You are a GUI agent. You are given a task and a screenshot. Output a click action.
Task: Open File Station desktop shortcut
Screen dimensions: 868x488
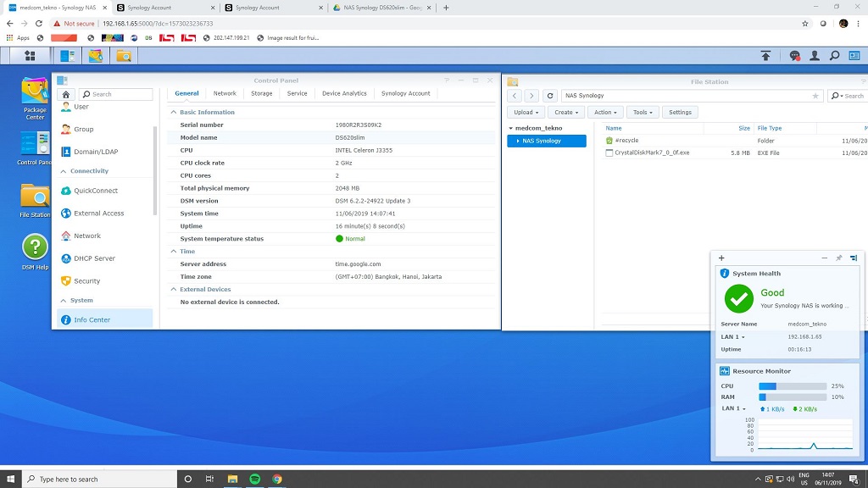point(35,201)
